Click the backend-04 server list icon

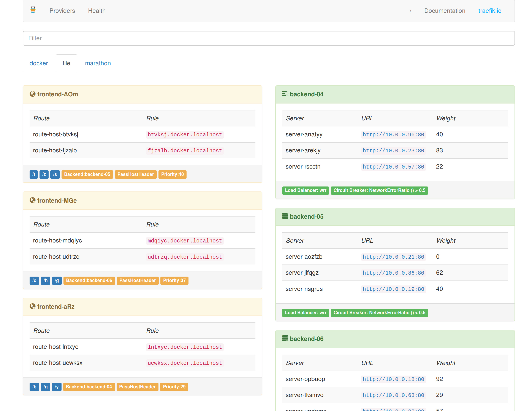pyautogui.click(x=285, y=94)
